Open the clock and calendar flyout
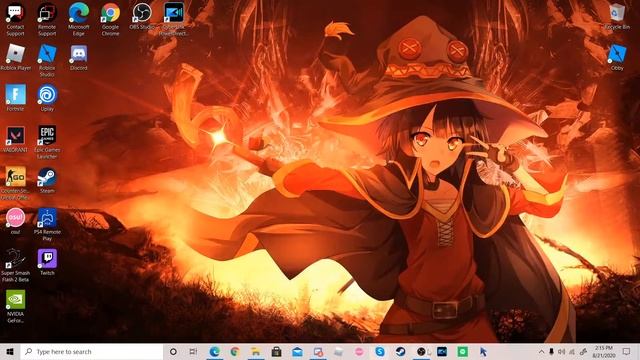 pos(604,351)
